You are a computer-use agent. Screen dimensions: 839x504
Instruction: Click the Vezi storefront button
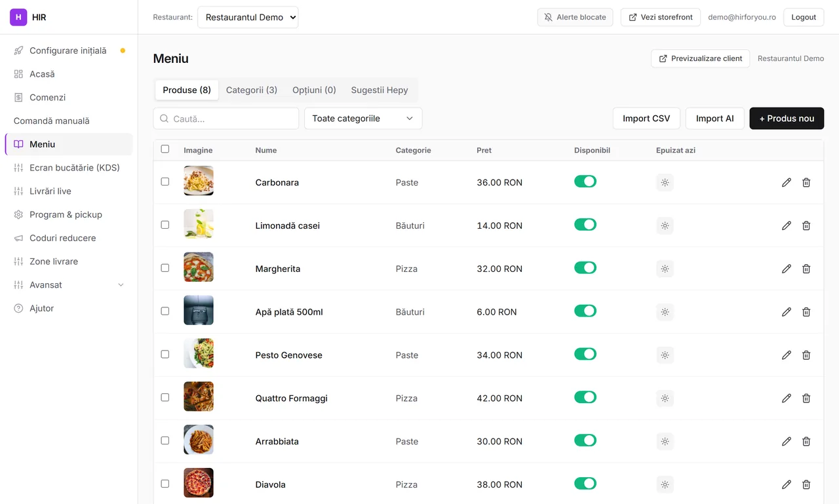point(661,17)
